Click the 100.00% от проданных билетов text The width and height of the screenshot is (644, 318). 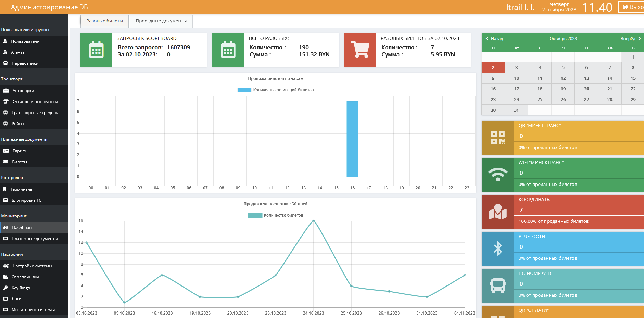(x=554, y=221)
